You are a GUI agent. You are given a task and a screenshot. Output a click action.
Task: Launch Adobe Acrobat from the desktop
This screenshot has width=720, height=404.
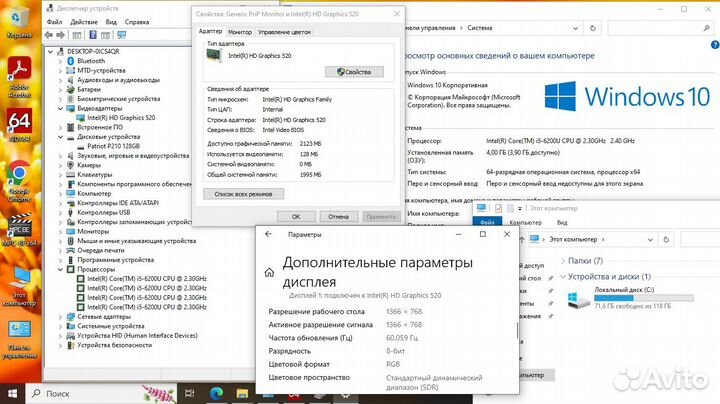(19, 77)
